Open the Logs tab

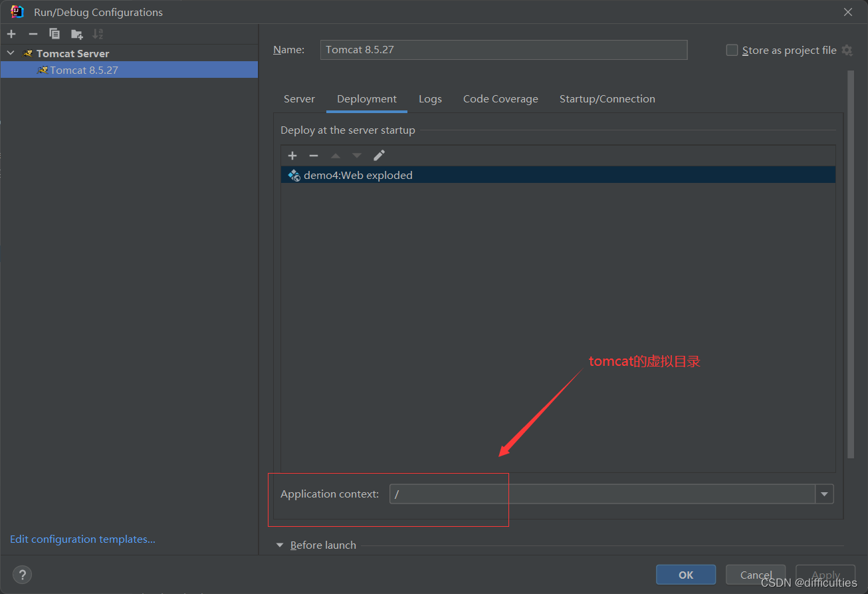click(x=430, y=99)
